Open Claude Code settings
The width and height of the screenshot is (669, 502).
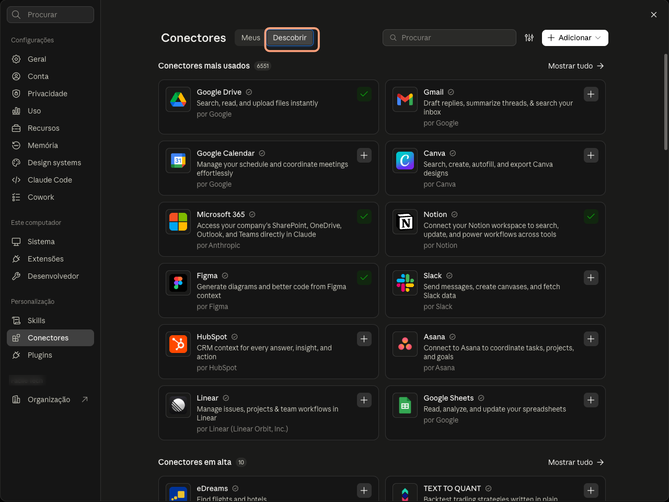point(50,180)
